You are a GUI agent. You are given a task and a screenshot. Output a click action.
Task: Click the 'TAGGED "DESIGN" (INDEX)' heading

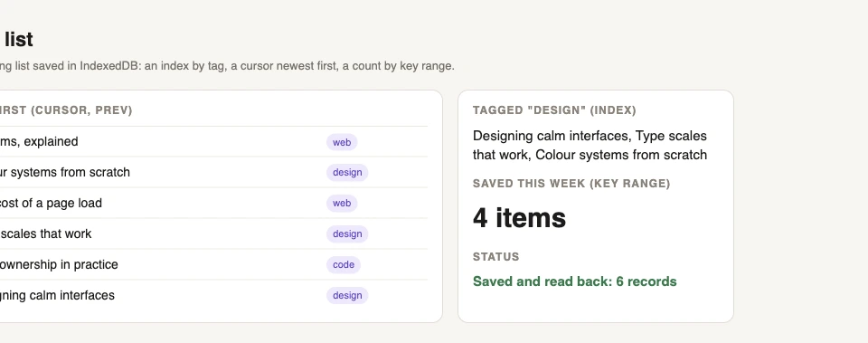click(554, 110)
